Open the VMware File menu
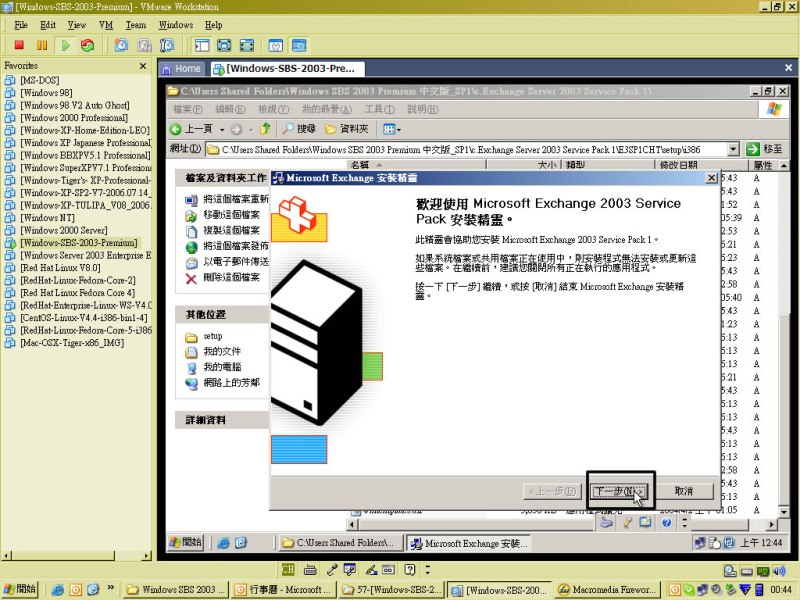The image size is (800, 600). click(21, 25)
